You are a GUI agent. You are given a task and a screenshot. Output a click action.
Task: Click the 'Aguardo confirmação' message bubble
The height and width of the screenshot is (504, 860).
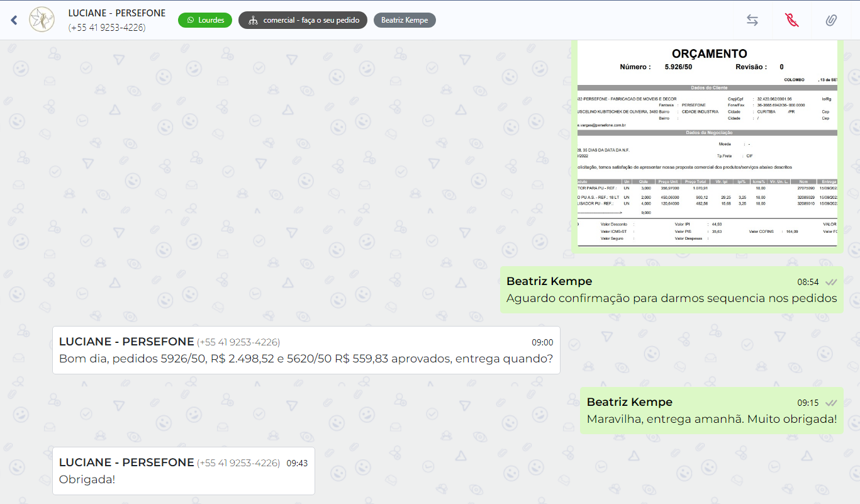point(671,298)
